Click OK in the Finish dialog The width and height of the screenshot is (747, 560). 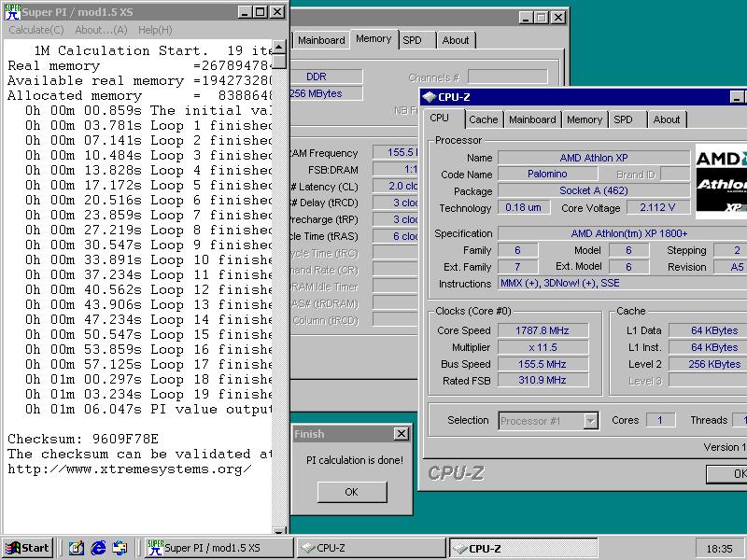pos(352,492)
